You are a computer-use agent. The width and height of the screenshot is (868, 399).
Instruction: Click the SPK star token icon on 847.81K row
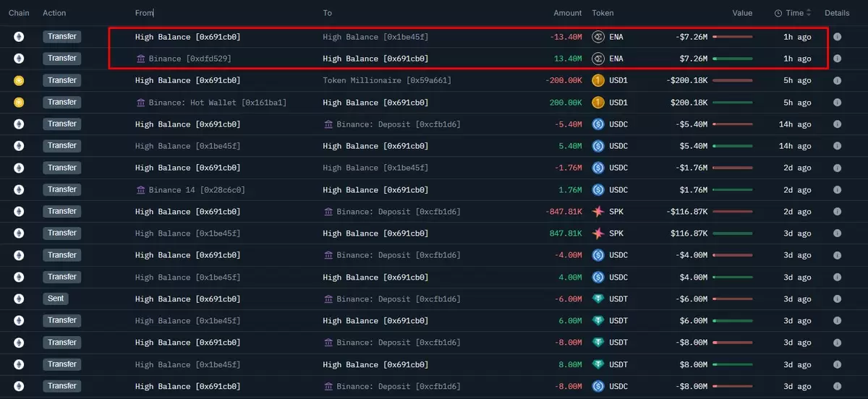(598, 233)
